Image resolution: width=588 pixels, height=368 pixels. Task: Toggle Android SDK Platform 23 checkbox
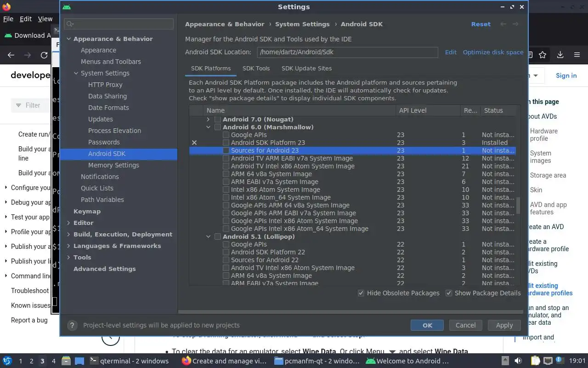[x=226, y=143]
